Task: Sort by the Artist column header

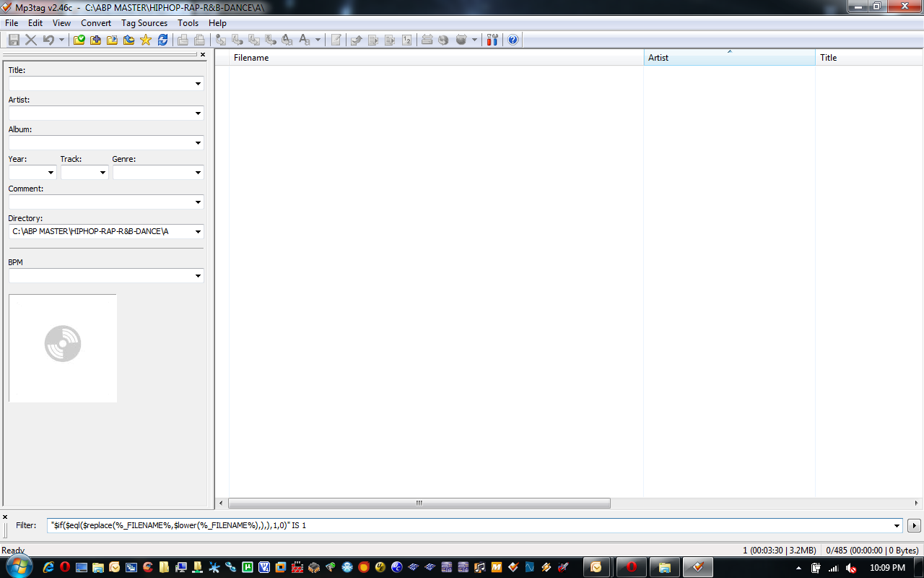Action: 729,58
